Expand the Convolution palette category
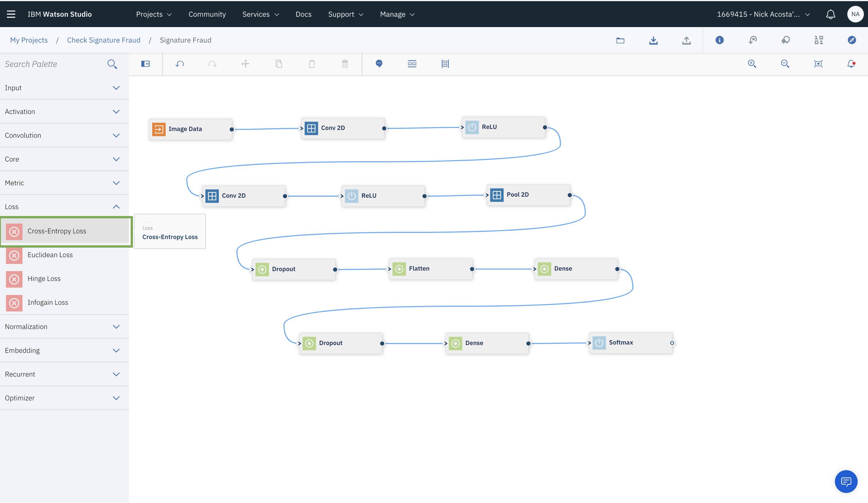Viewport: 868px width, 503px height. 64,135
